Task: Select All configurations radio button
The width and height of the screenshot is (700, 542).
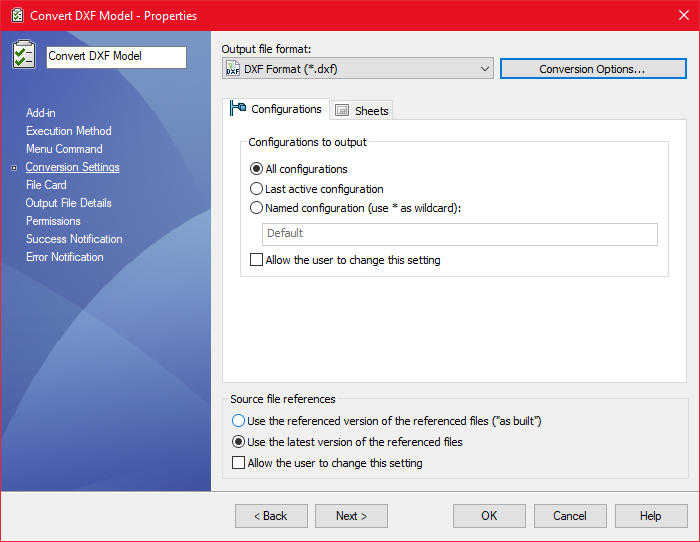Action: pyautogui.click(x=256, y=169)
